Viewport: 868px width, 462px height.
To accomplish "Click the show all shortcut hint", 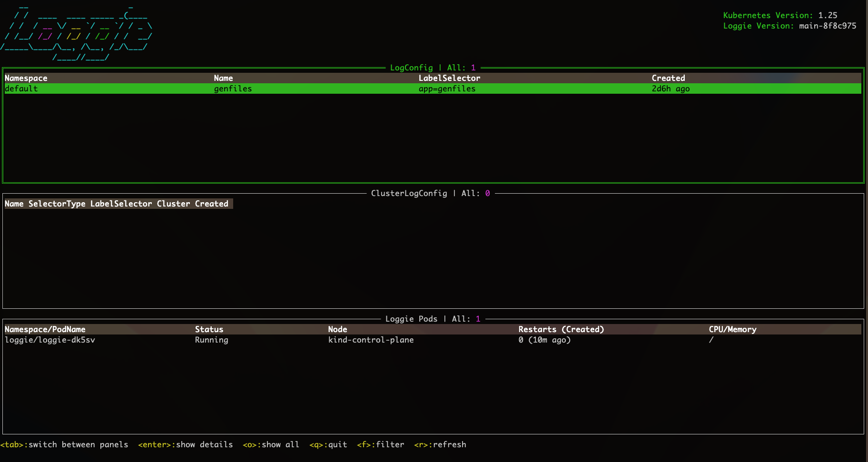I will click(271, 444).
